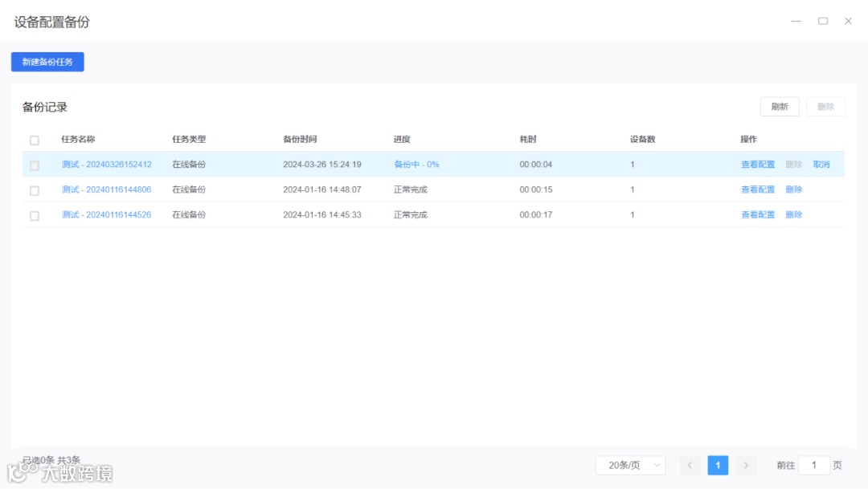Open task link 测试 - 20240116144806
Screen dimensions: 868x489
point(106,189)
